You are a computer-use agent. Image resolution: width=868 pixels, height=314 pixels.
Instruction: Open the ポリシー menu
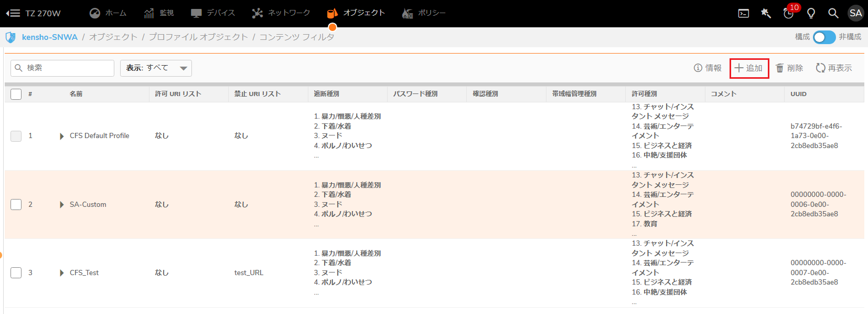pyautogui.click(x=432, y=13)
